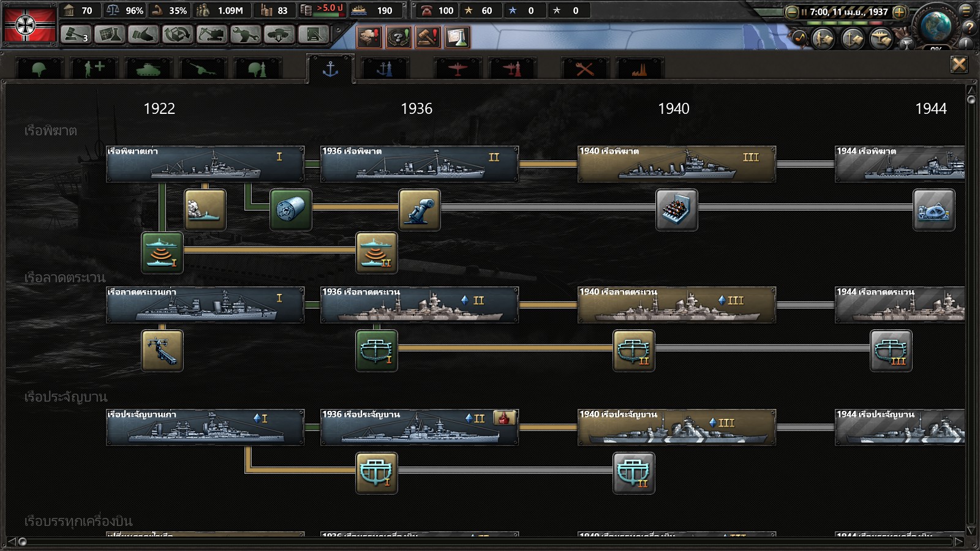Open the diplomacy handshake icon
This screenshot has height=551, width=980.
pos(144,35)
